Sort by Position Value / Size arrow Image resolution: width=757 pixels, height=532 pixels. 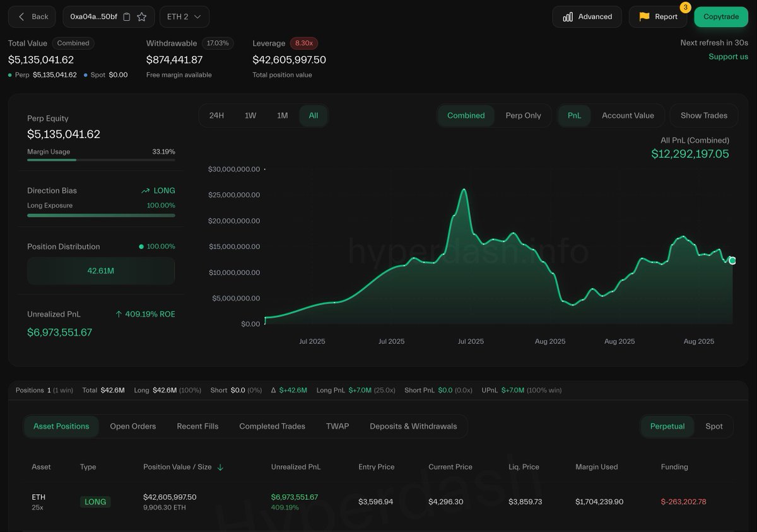(220, 467)
